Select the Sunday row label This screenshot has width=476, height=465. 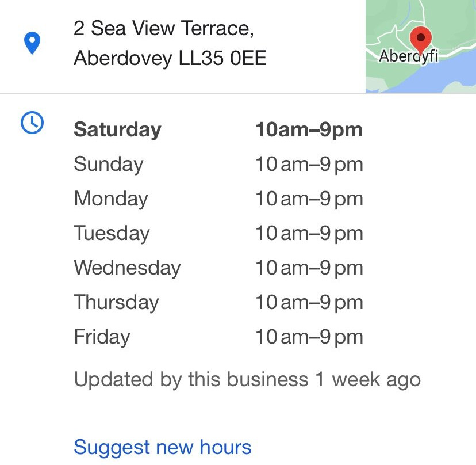point(109,165)
